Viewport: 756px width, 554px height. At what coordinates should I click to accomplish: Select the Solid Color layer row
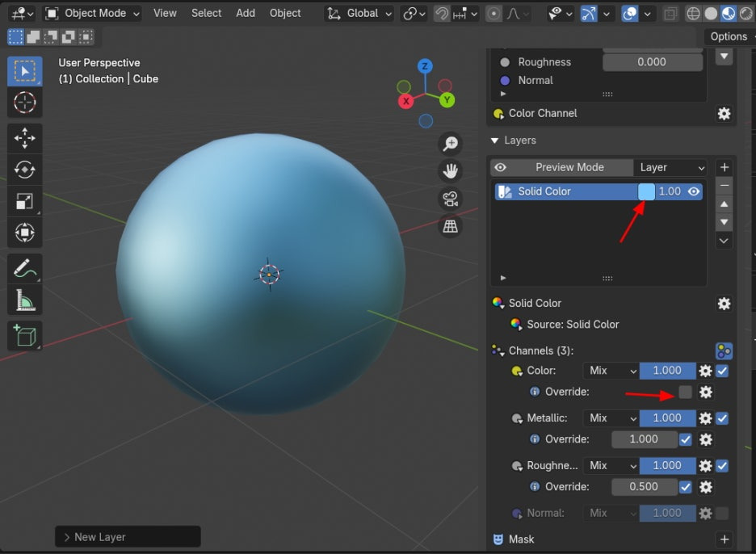(x=598, y=192)
